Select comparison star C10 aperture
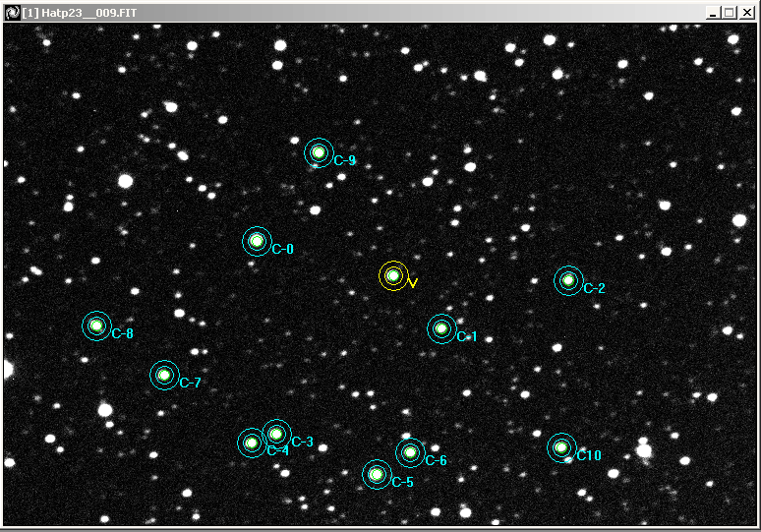 (561, 447)
